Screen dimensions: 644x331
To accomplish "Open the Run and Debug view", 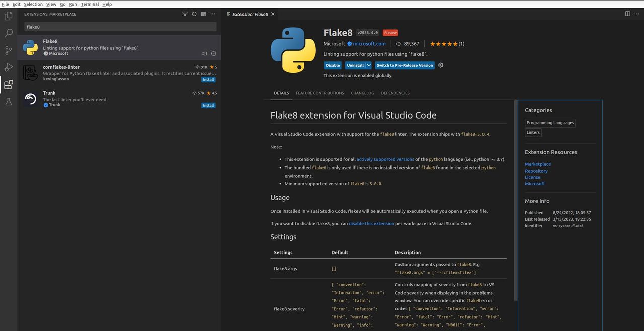I will click(x=9, y=67).
